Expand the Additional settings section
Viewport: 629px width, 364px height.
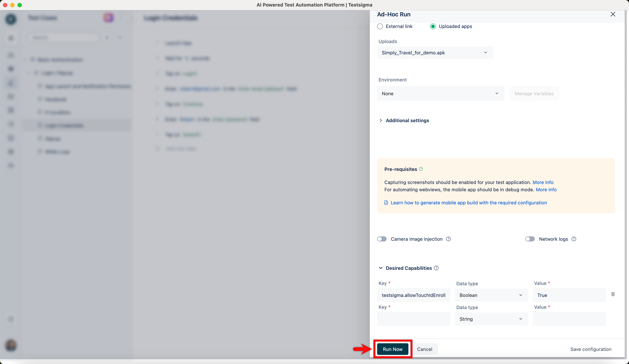coord(407,120)
